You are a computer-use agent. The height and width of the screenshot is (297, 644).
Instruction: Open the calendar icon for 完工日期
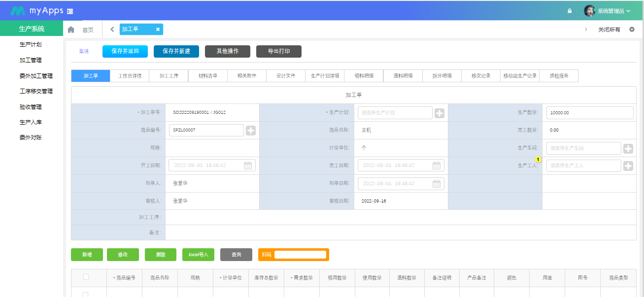pyautogui.click(x=437, y=165)
